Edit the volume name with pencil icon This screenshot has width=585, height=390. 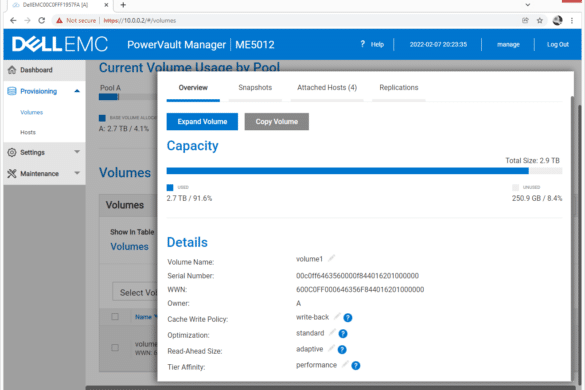331,258
